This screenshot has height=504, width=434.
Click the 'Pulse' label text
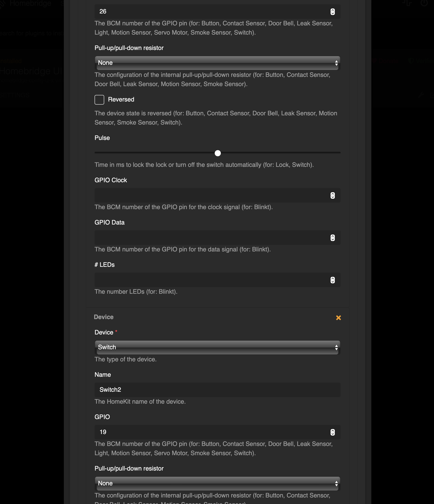(102, 138)
